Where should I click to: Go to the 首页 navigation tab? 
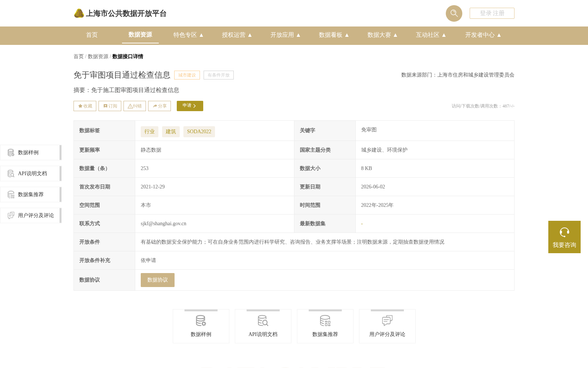click(92, 35)
